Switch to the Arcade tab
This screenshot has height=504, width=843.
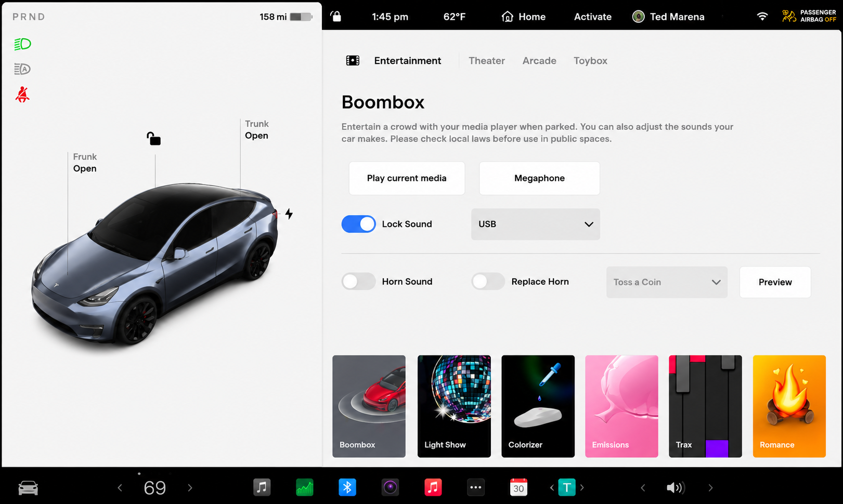(x=539, y=61)
